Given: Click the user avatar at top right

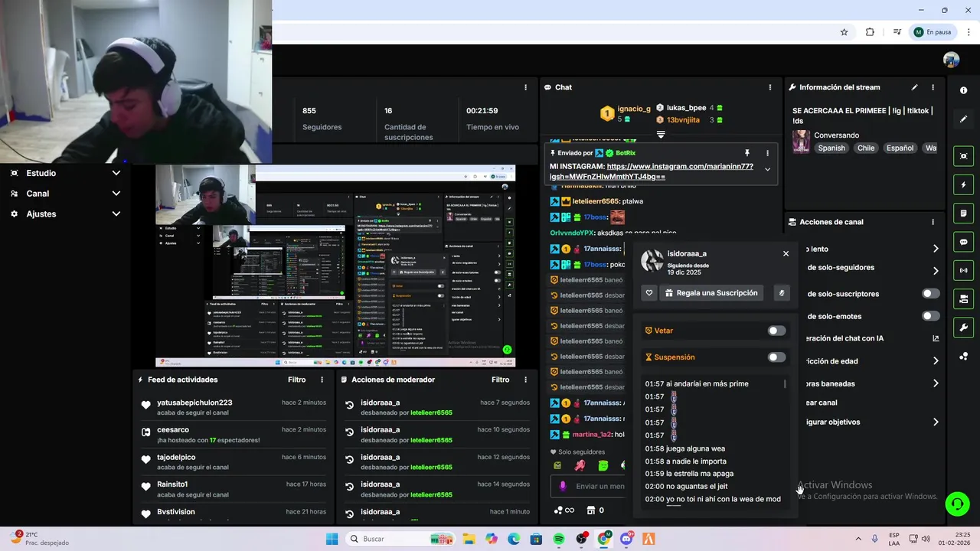Looking at the screenshot, I should pyautogui.click(x=951, y=60).
